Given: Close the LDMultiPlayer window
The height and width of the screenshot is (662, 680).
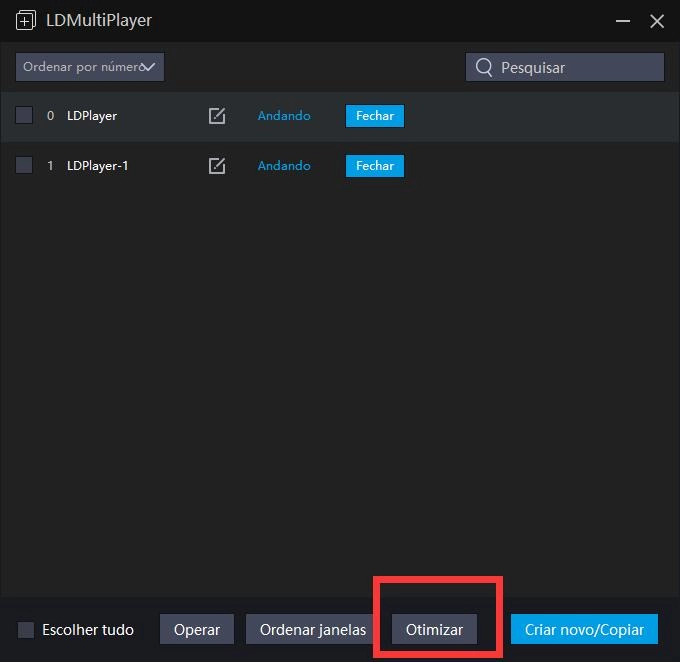Looking at the screenshot, I should tap(657, 21).
